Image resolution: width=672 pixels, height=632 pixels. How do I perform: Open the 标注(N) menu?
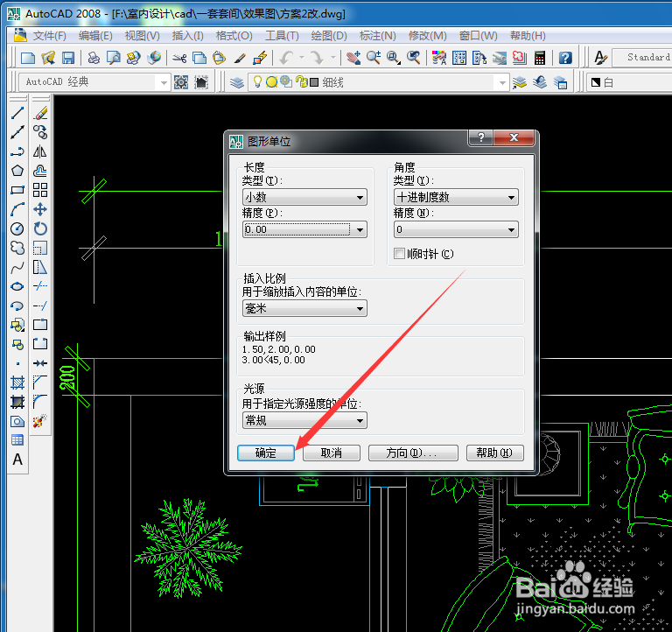(x=378, y=36)
